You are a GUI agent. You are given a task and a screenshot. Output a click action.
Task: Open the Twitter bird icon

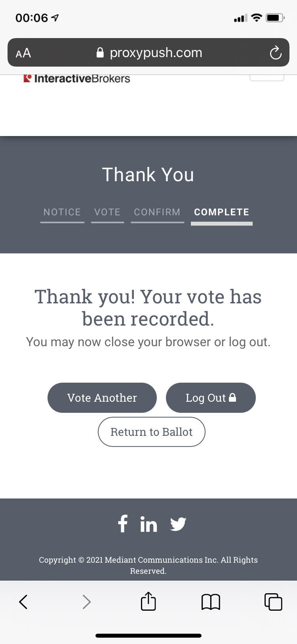178,524
